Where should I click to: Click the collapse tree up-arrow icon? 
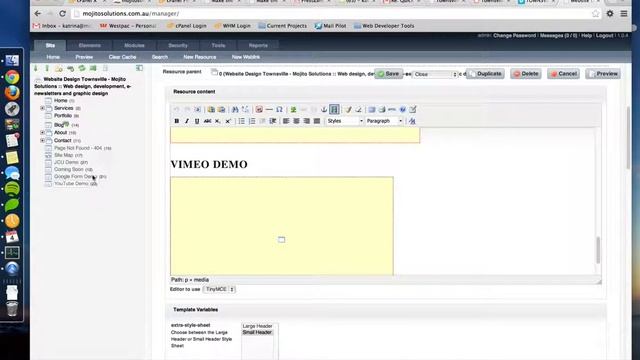point(47,69)
